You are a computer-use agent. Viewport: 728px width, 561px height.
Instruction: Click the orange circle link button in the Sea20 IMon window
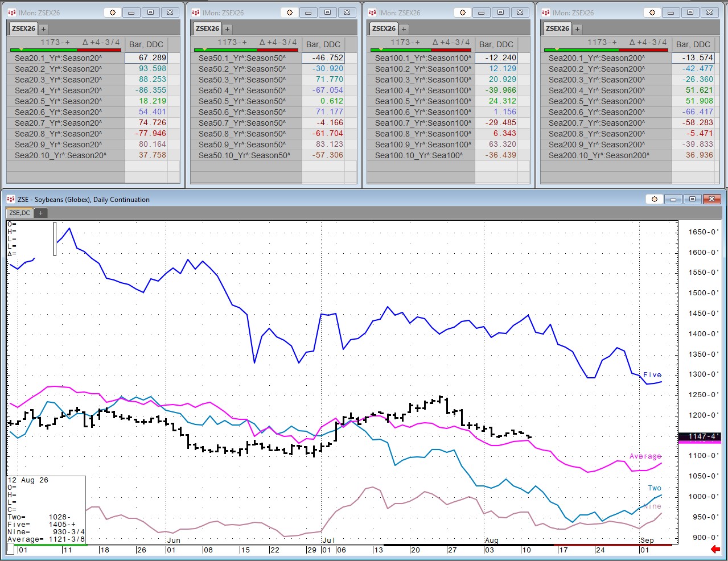click(x=112, y=13)
